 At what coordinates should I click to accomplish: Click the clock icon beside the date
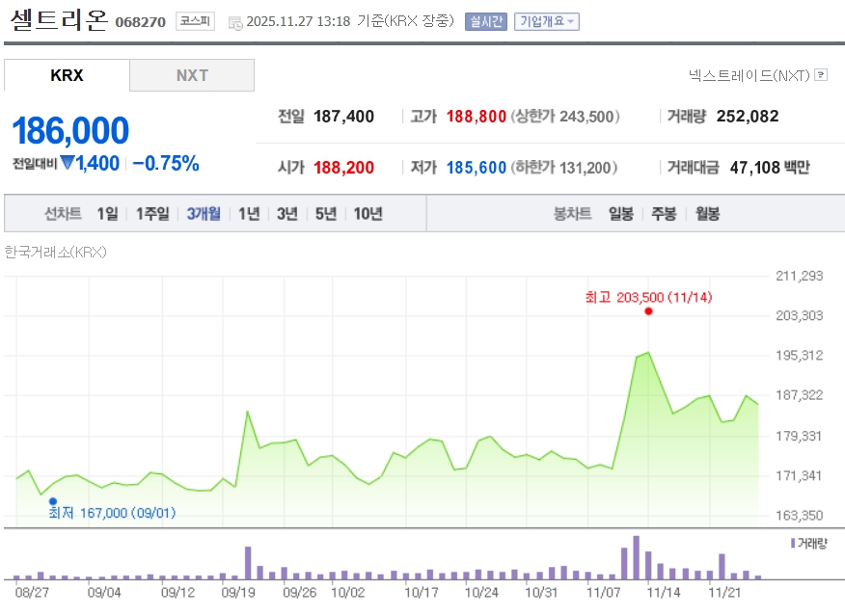pos(236,23)
